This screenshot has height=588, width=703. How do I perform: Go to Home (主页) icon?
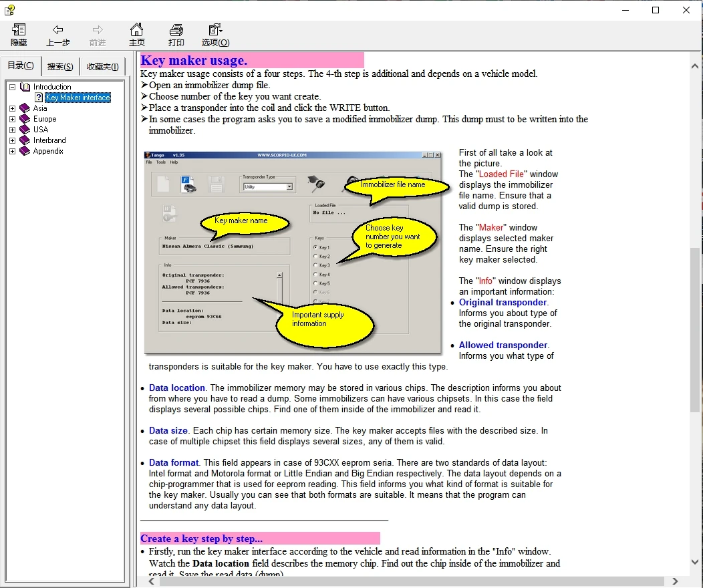136,30
